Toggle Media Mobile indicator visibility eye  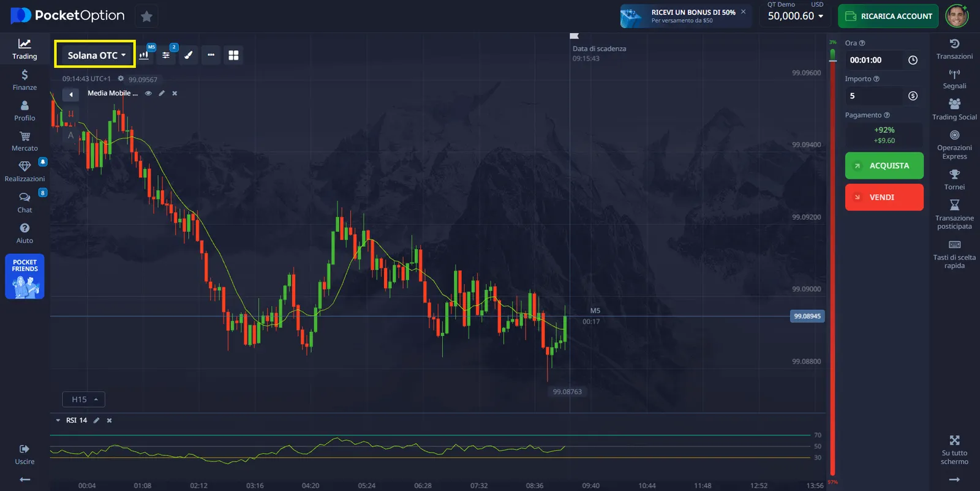pyautogui.click(x=148, y=94)
